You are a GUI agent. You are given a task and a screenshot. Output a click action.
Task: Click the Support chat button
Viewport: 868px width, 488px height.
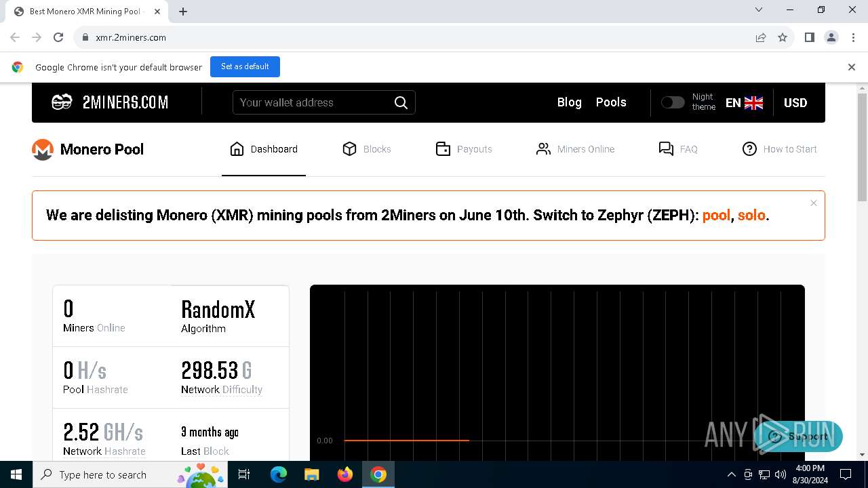click(x=798, y=436)
